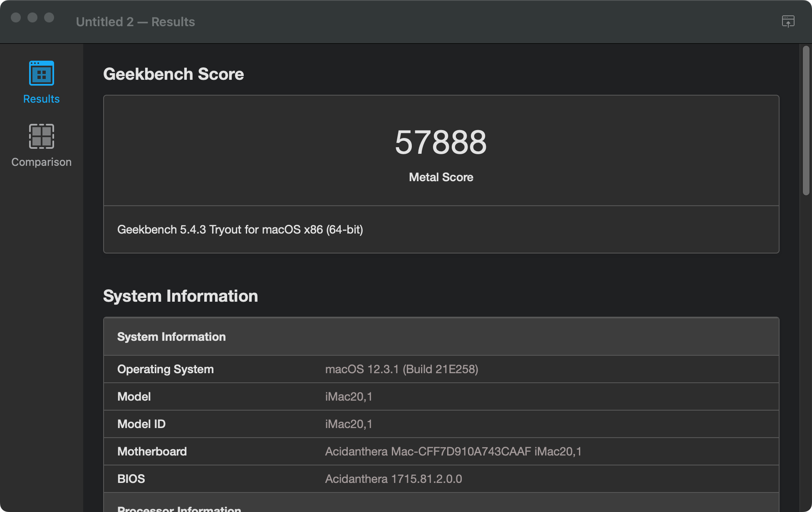The width and height of the screenshot is (812, 512).
Task: Click the Geekbench 5.4.3 Tryout version text
Action: pyautogui.click(x=240, y=230)
